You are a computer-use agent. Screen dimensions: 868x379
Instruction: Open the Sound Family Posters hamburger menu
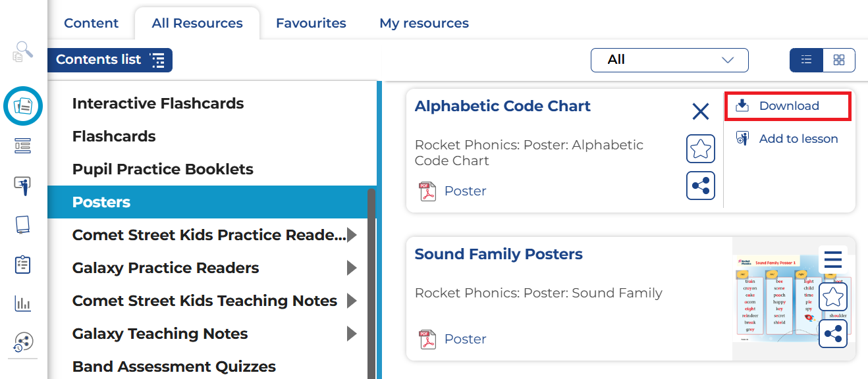coord(833,260)
